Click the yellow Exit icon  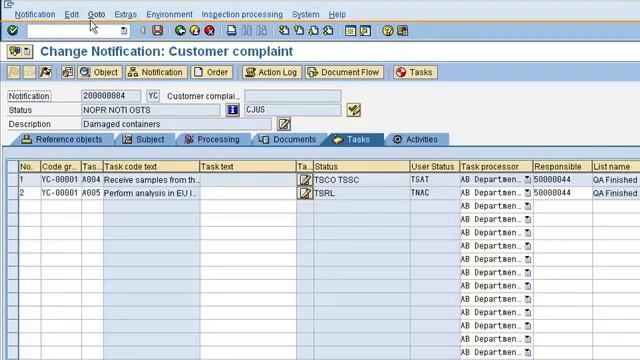pos(195,31)
